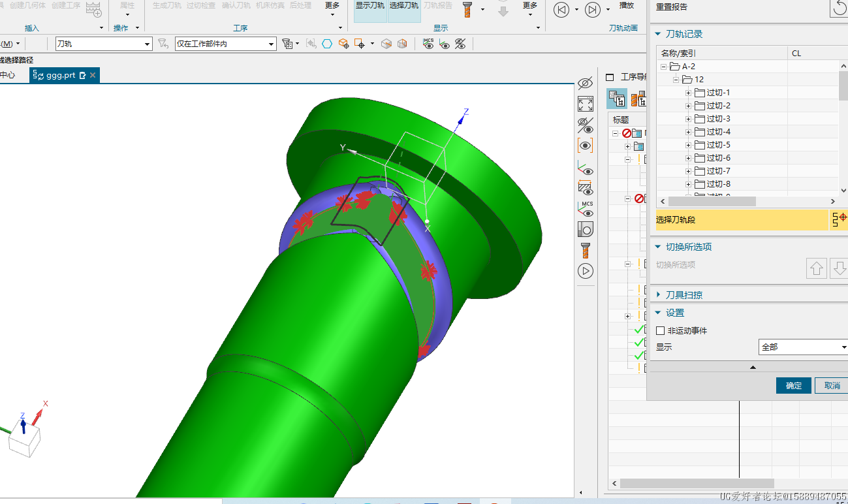
Task: Click the 名称/索引 column header
Action: [x=722, y=54]
